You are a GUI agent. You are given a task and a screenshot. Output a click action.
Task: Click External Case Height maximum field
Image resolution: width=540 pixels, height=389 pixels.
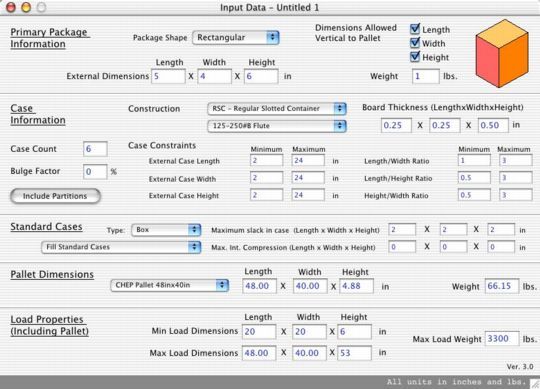[308, 195]
